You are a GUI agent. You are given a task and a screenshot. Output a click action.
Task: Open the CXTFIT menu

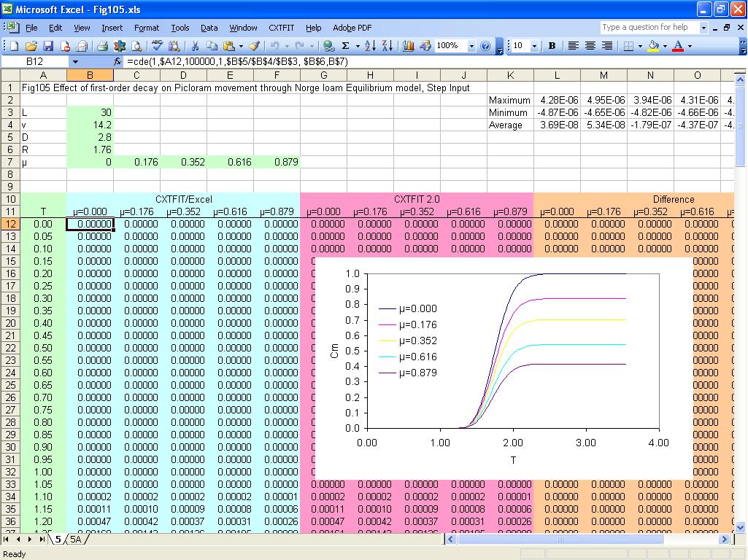(x=281, y=28)
